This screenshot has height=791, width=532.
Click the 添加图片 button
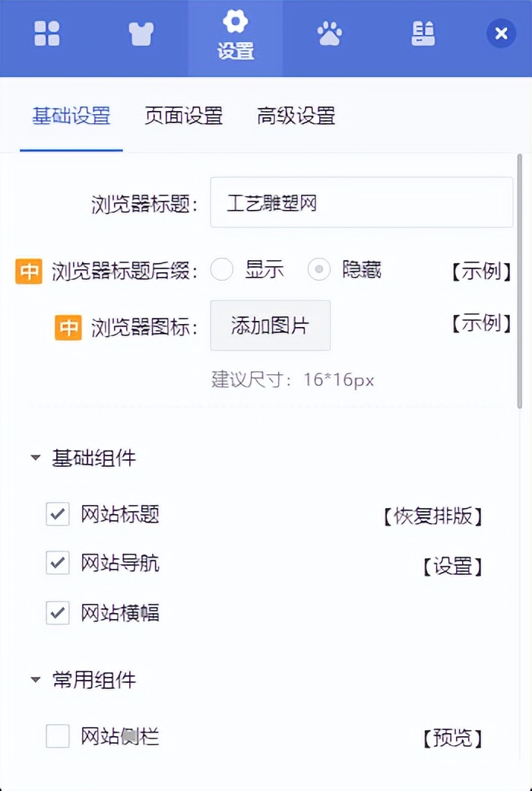pyautogui.click(x=270, y=326)
